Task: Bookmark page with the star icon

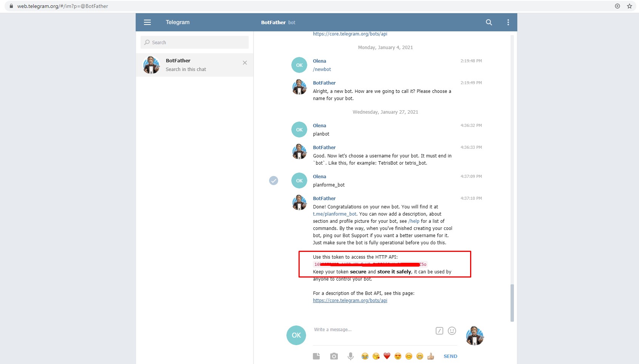Action: point(630,6)
